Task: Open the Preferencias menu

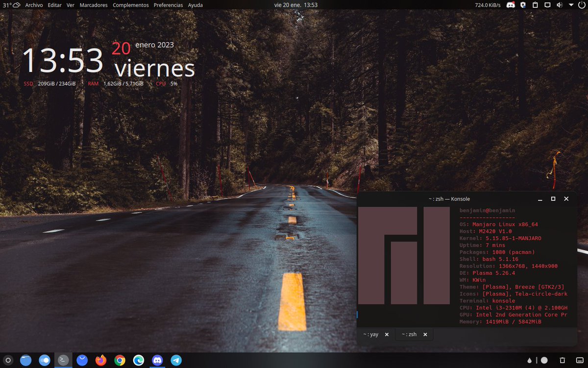Action: [168, 5]
